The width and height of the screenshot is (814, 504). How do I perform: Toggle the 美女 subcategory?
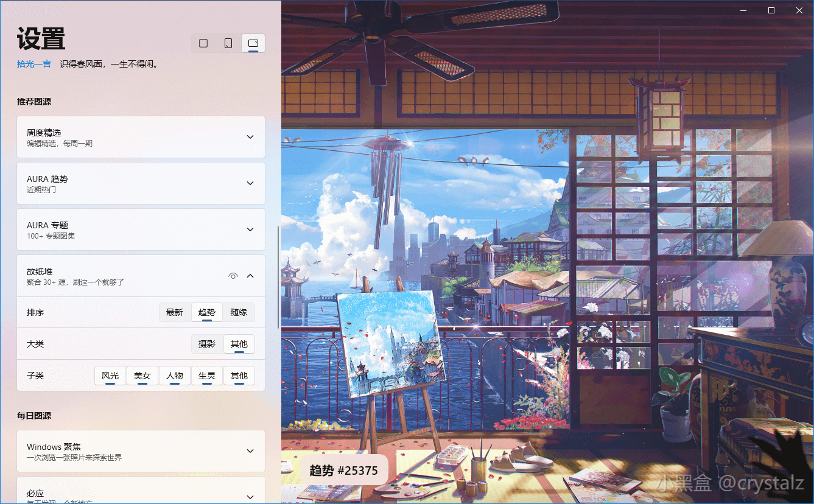click(x=142, y=376)
